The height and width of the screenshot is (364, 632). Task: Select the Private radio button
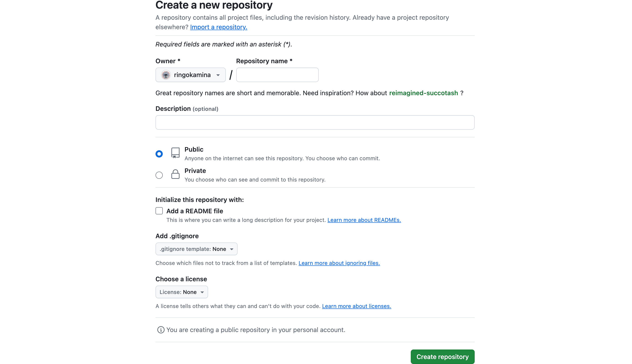tap(159, 175)
